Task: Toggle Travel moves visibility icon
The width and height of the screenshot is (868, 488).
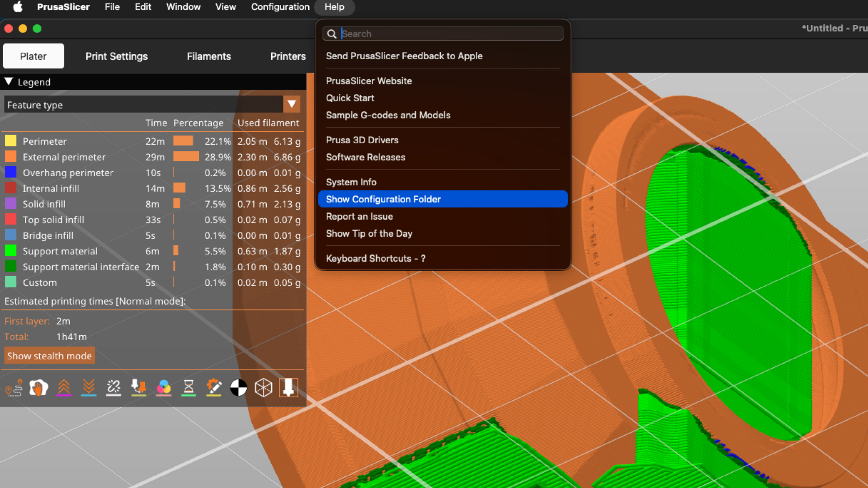Action: point(14,388)
